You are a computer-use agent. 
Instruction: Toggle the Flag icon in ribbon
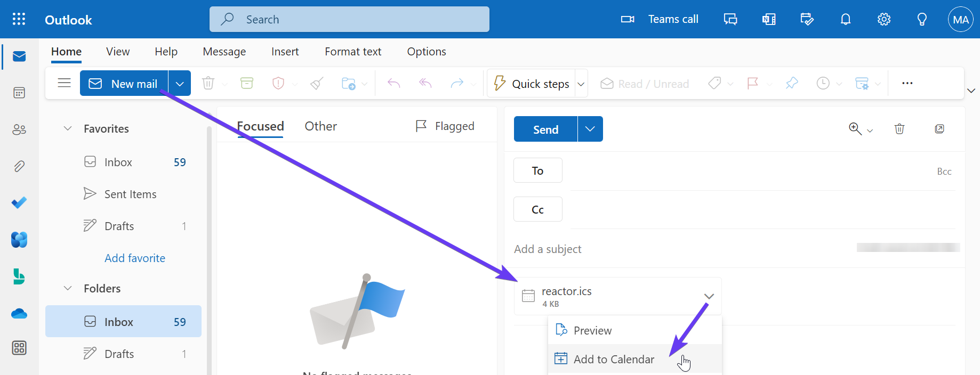pos(753,83)
